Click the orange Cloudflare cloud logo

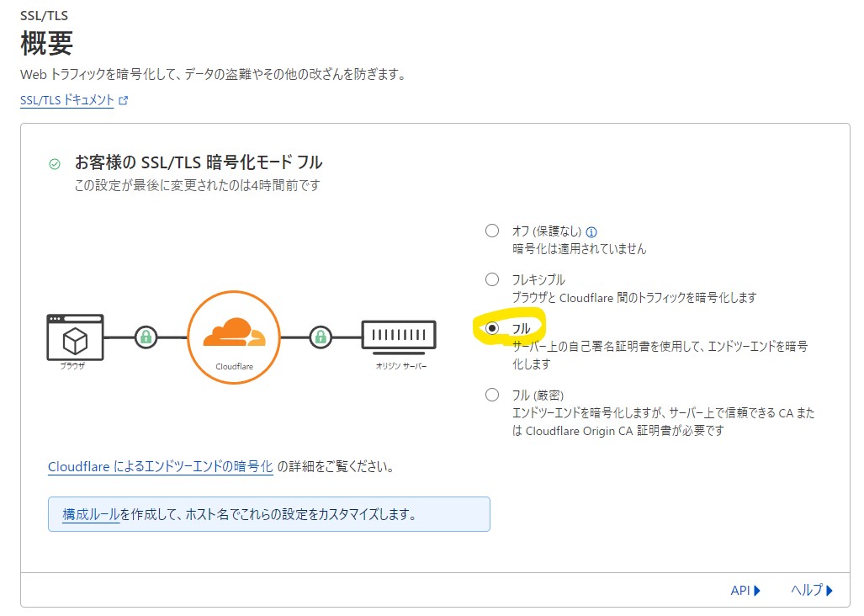click(233, 332)
